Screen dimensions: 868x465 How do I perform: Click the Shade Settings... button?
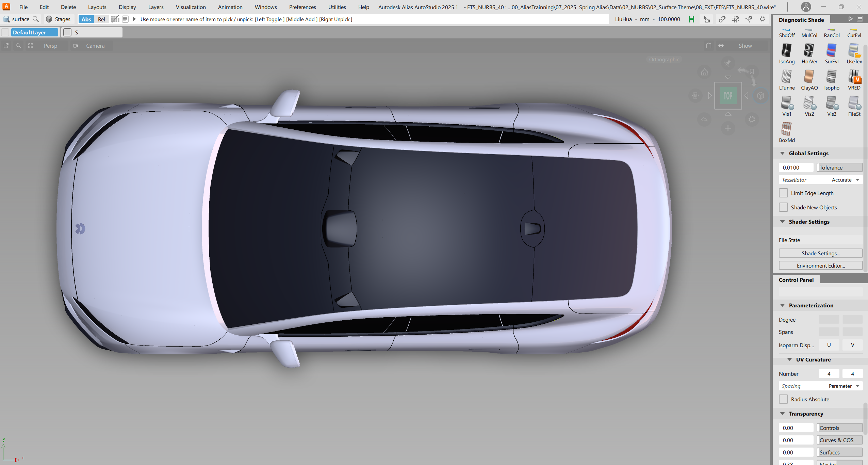coord(820,253)
